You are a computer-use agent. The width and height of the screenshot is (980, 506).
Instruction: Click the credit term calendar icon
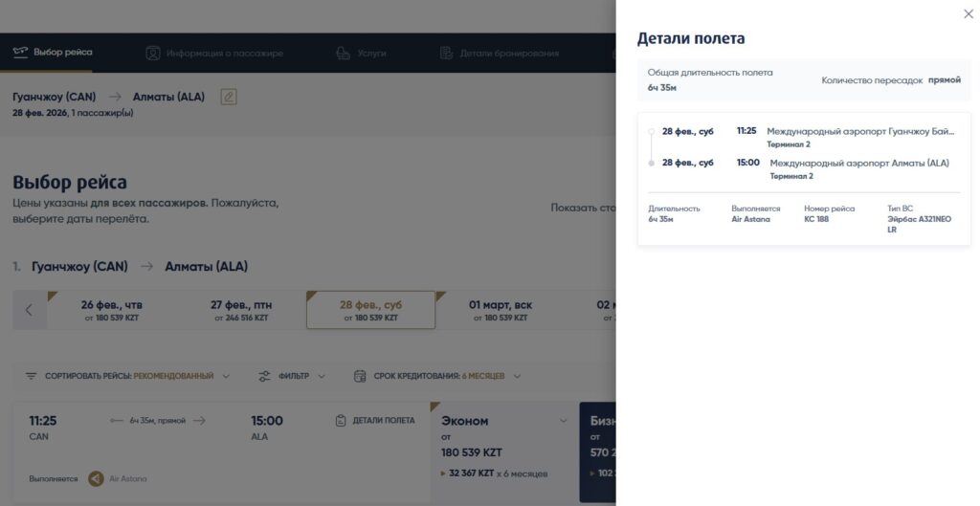[x=360, y=376]
